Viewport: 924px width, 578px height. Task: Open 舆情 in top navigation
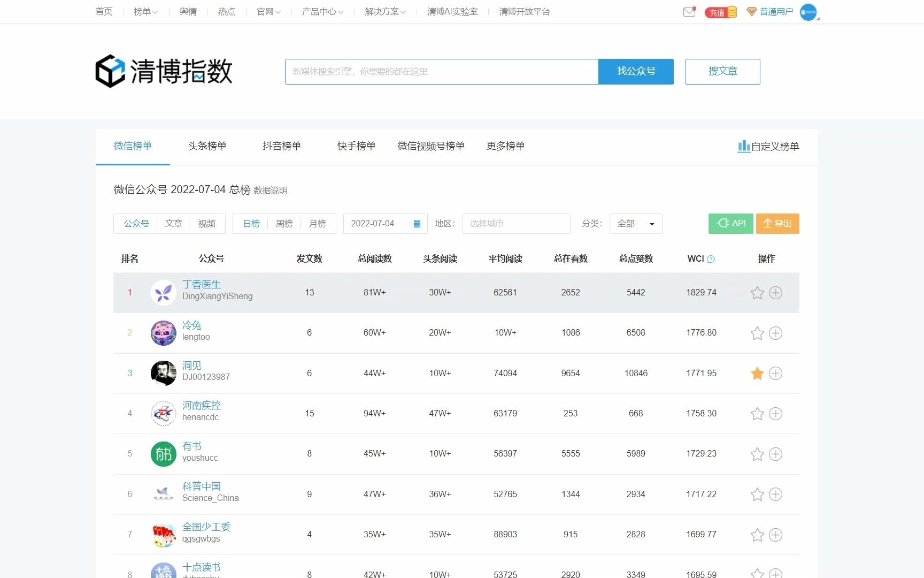[188, 12]
